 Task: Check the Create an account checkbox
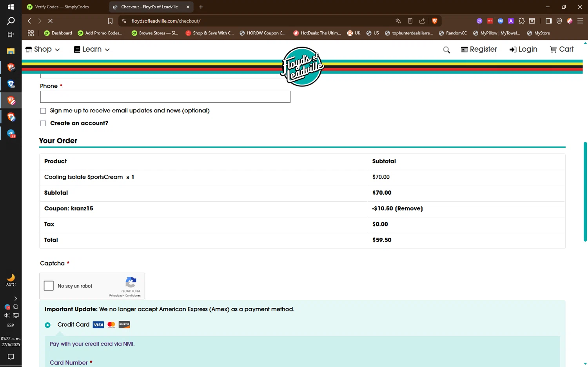43,123
